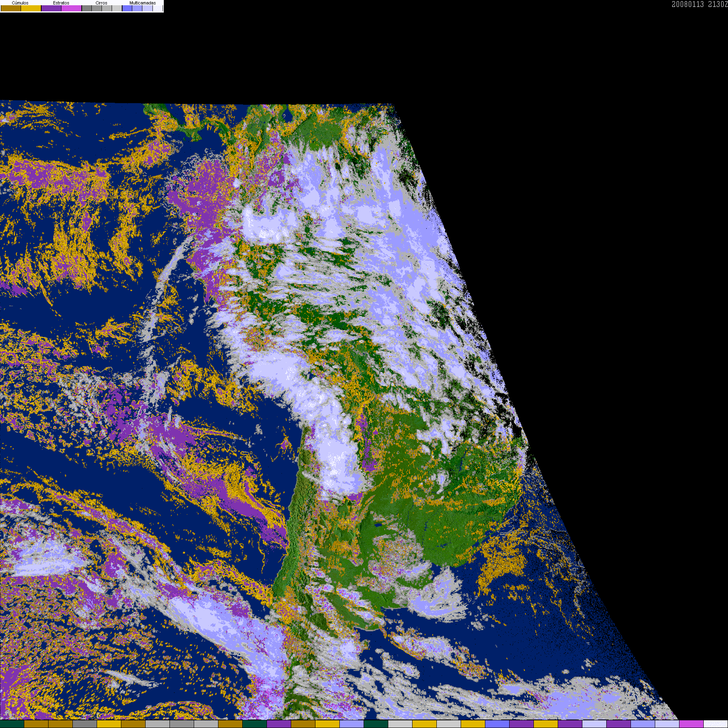Image resolution: width=728 pixels, height=728 pixels.
Task: Click the Multicamadas legend label
Action: (x=143, y=3)
